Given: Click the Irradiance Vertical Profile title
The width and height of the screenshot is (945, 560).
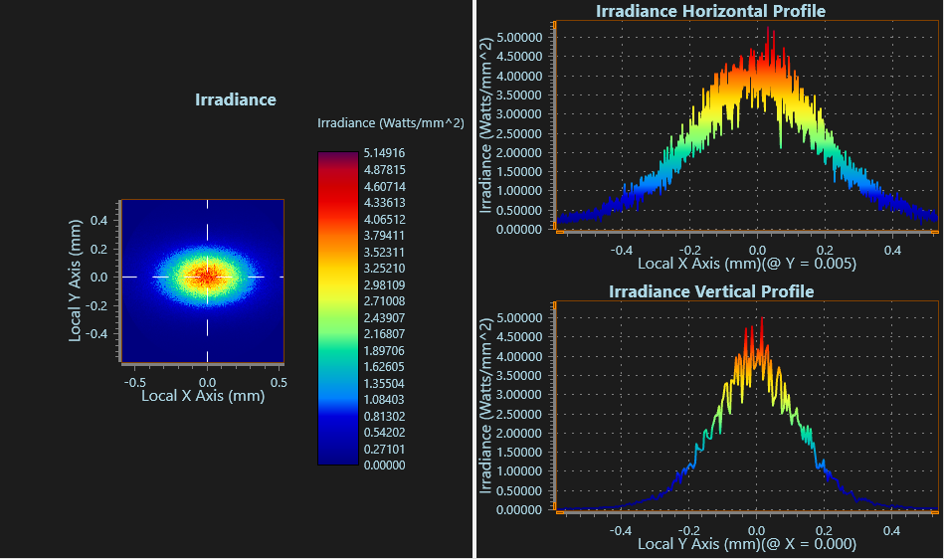Looking at the screenshot, I should (x=710, y=291).
